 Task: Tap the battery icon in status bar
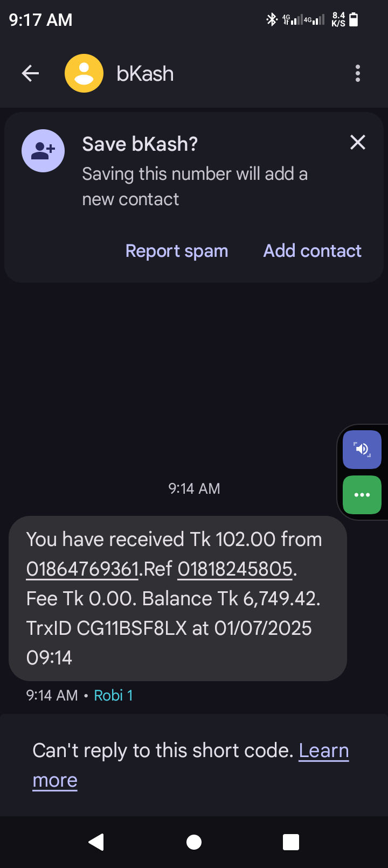(x=354, y=20)
